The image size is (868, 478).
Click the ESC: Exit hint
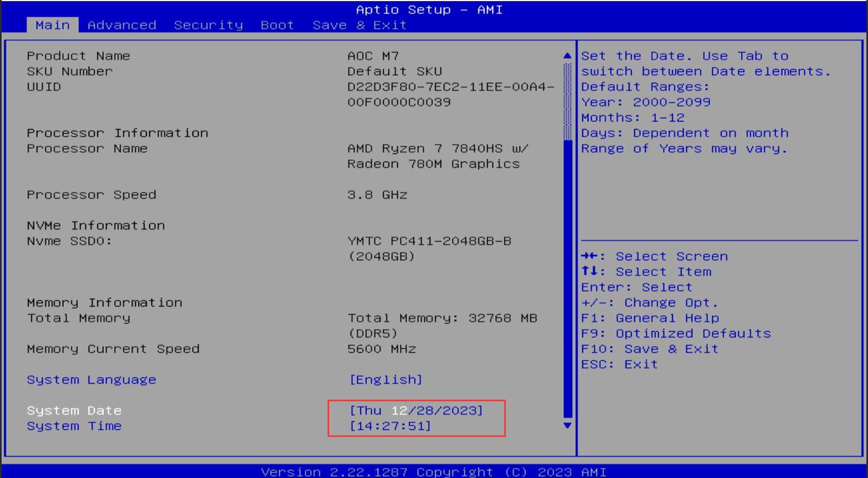coord(619,364)
